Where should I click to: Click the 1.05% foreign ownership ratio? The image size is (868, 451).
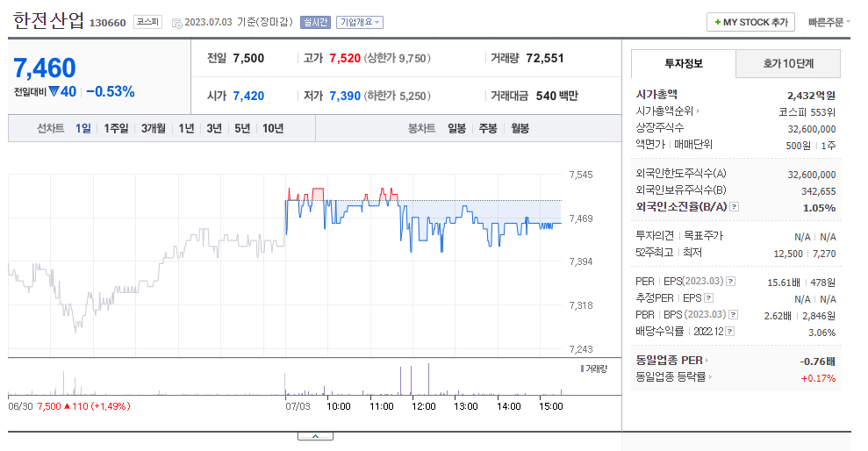[x=819, y=208]
